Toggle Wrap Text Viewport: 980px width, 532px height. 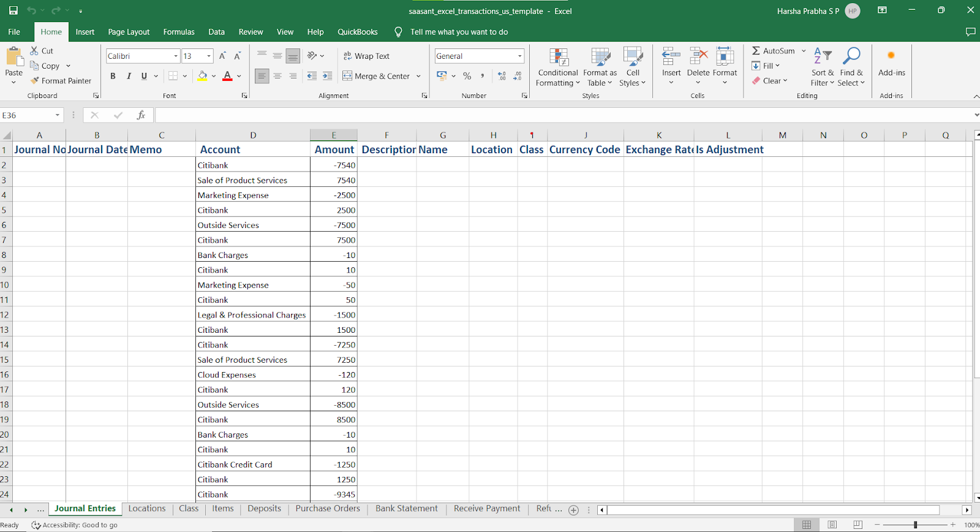[366, 56]
